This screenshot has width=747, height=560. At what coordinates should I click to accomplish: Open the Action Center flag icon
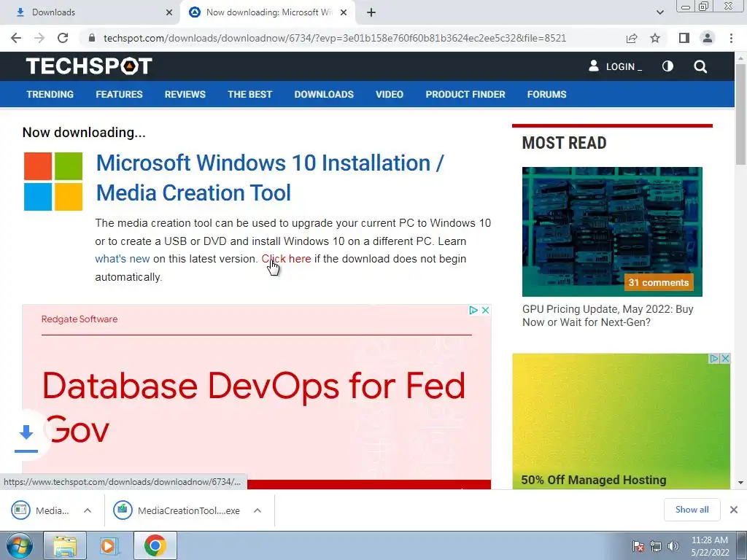tap(638, 546)
